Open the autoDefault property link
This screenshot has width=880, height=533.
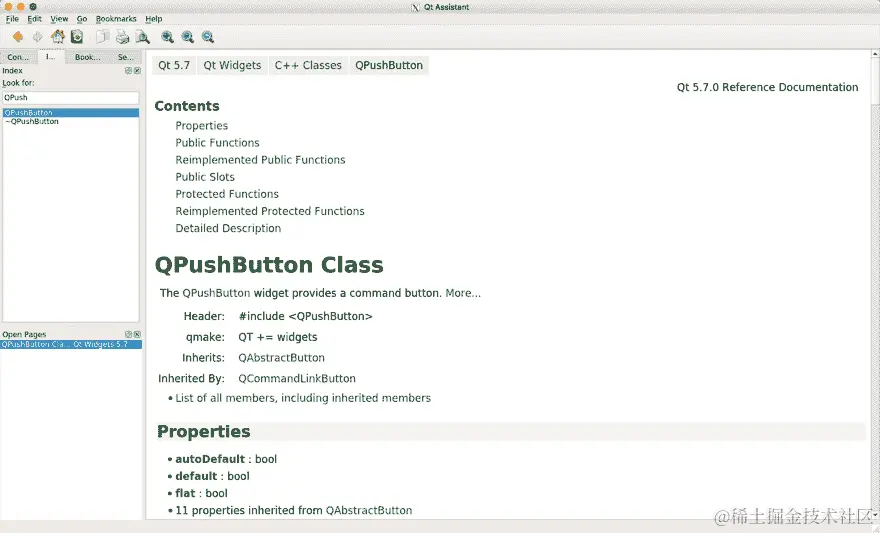tap(210, 459)
